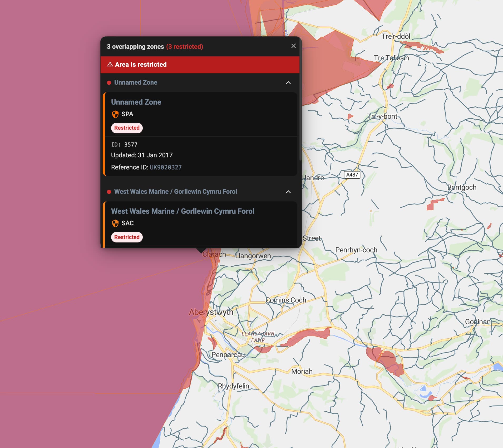
Task: Click the warning triangle icon in red banner
Action: pyautogui.click(x=110, y=64)
